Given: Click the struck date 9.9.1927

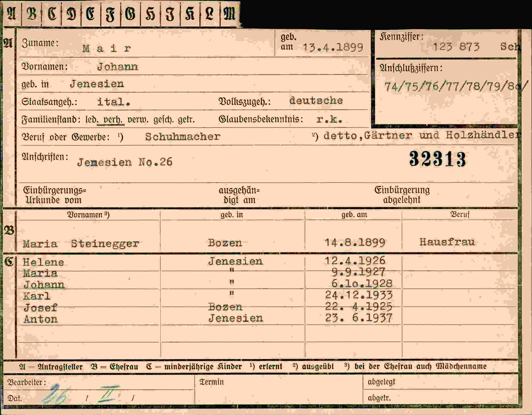Looking at the screenshot, I should (358, 272).
